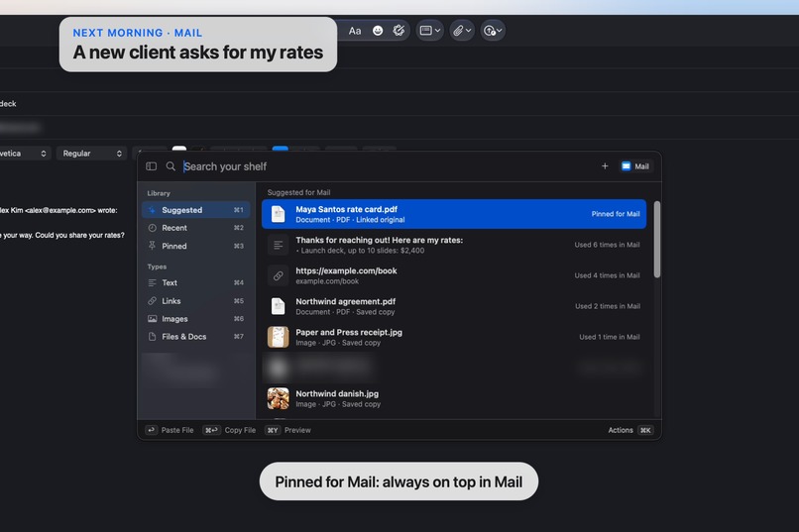The image size is (799, 532).
Task: Select Northwind agreement.pdf item
Action: click(x=454, y=306)
